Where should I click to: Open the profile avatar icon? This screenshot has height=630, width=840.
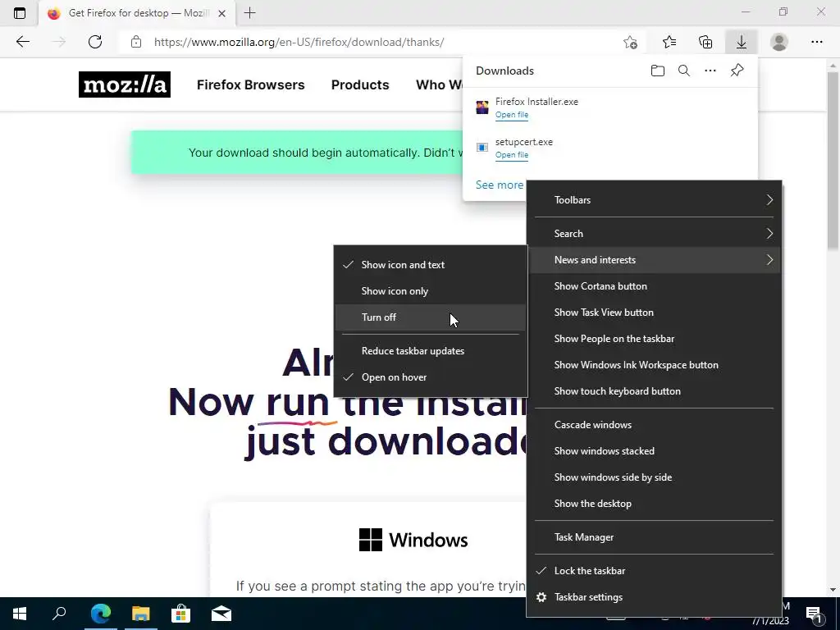[x=779, y=42]
